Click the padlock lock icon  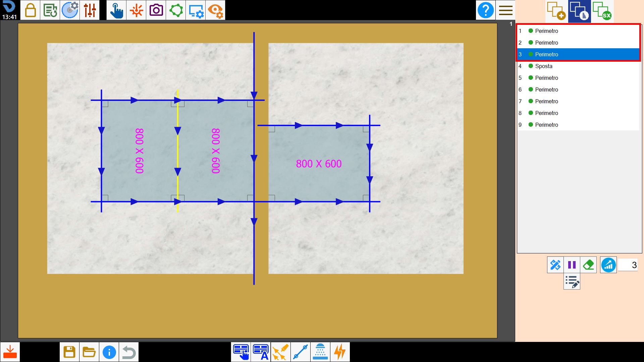30,10
